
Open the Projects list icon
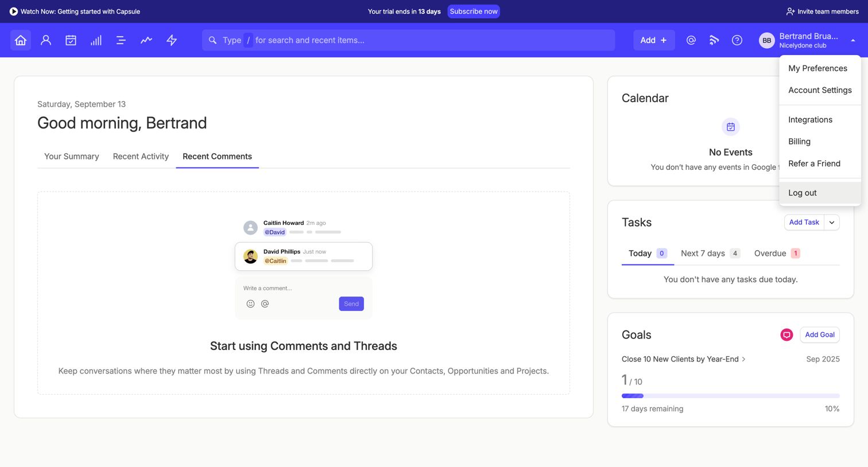[x=121, y=40]
